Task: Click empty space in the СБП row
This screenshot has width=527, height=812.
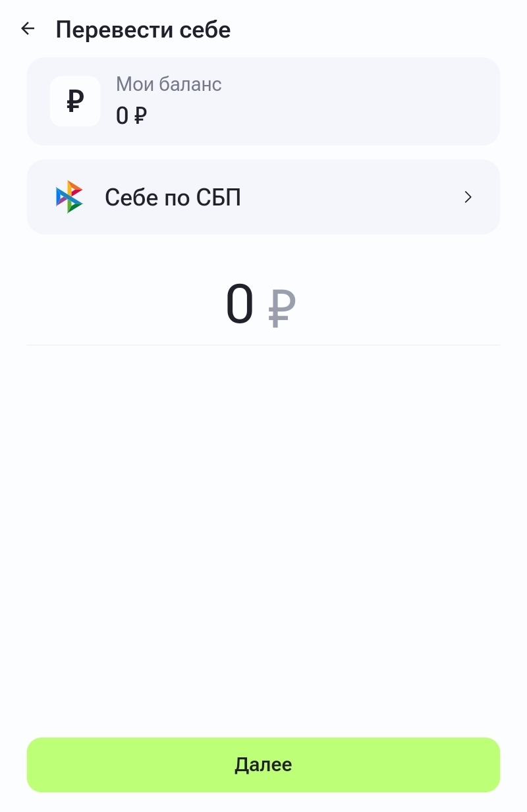Action: pos(349,197)
